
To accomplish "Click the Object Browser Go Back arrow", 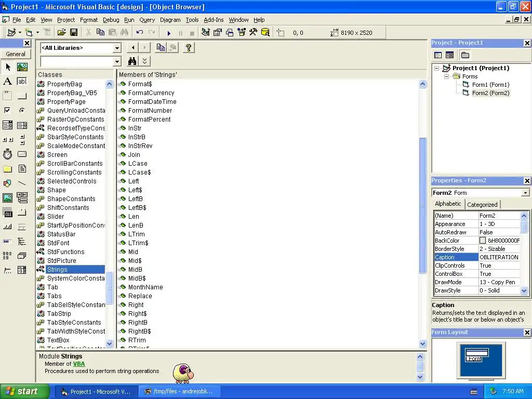I will coord(133,48).
